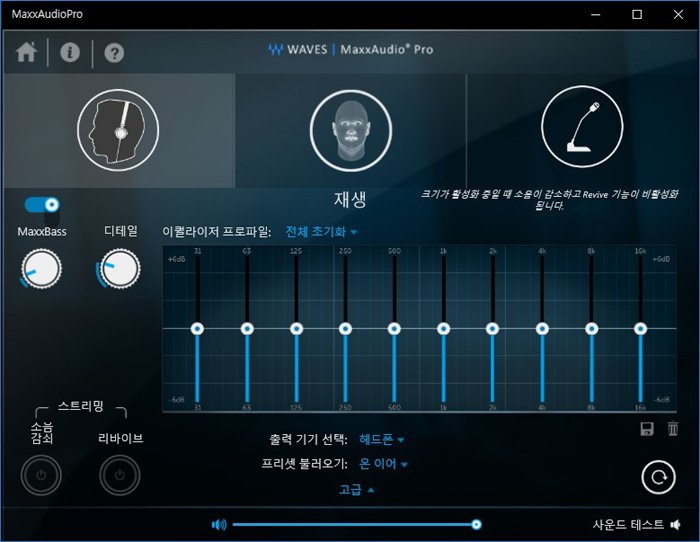Viewport: 700px width, 542px height.
Task: Open the 전체 초기화 equalizer profile dropdown
Action: pyautogui.click(x=321, y=232)
